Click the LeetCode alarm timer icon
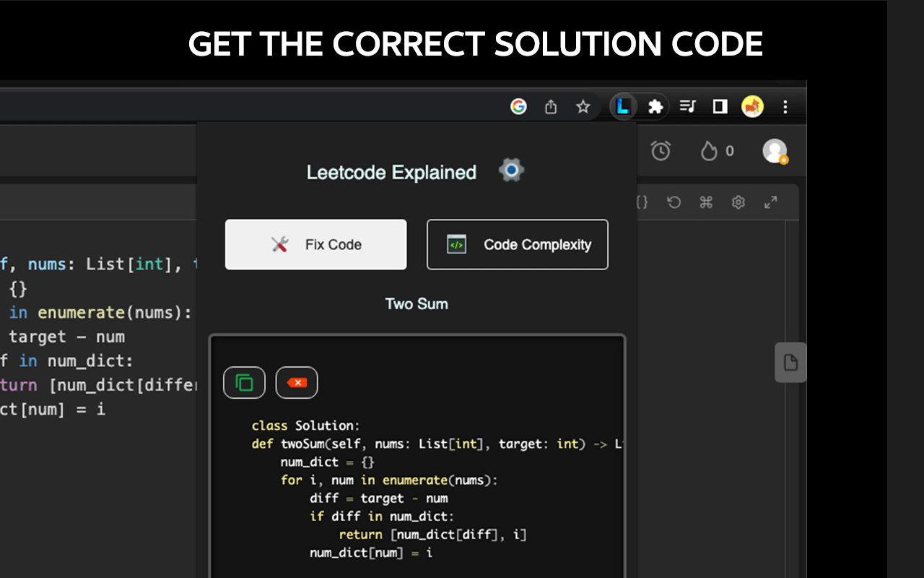The width and height of the screenshot is (924, 578). pyautogui.click(x=661, y=150)
